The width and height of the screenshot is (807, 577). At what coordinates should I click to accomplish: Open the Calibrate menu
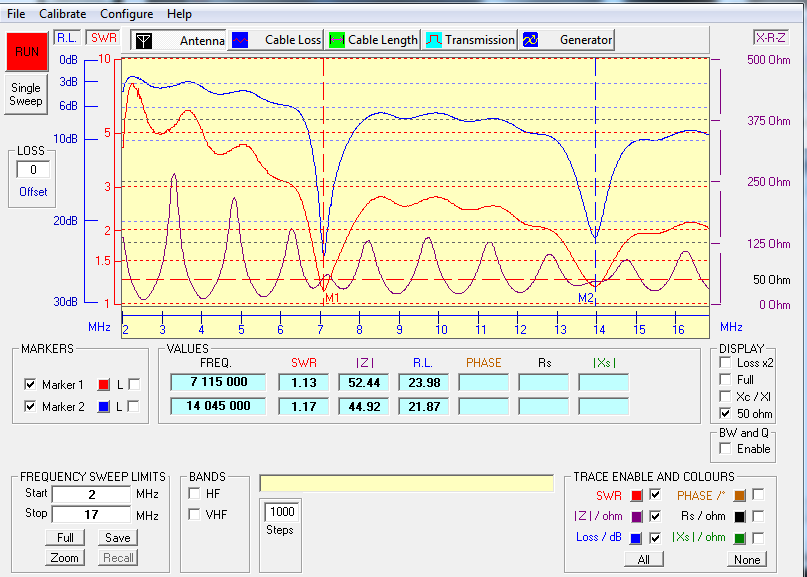[x=62, y=14]
